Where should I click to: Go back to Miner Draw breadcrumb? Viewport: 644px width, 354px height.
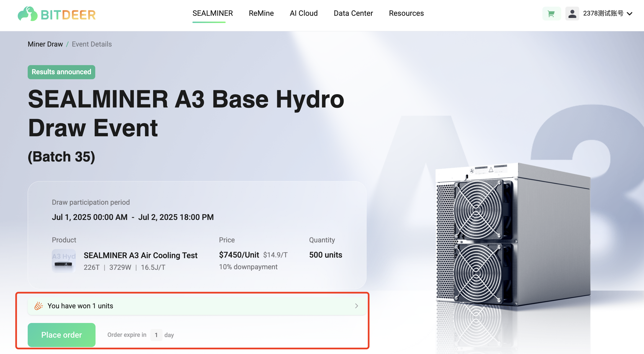coord(45,44)
